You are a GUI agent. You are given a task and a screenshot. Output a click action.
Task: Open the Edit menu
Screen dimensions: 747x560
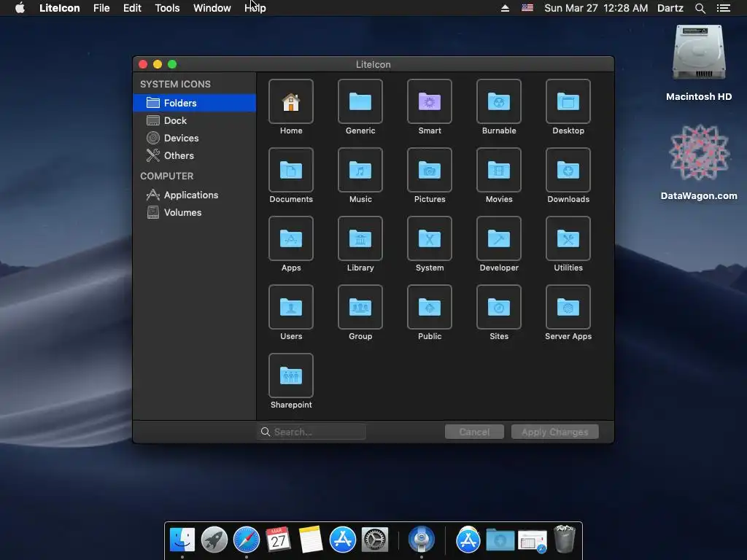click(132, 8)
